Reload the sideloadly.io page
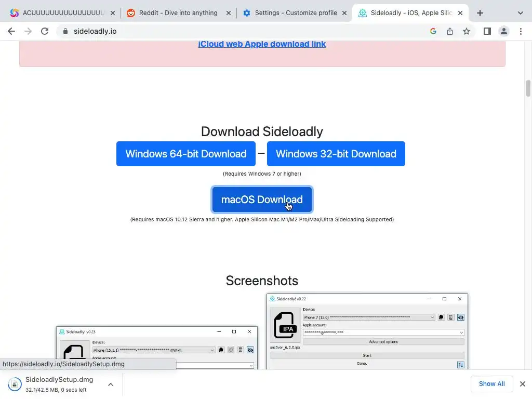Image resolution: width=532 pixels, height=399 pixels. click(45, 31)
